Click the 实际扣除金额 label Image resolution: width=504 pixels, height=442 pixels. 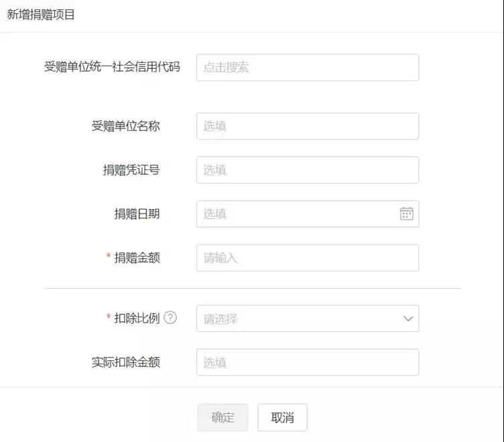point(126,362)
